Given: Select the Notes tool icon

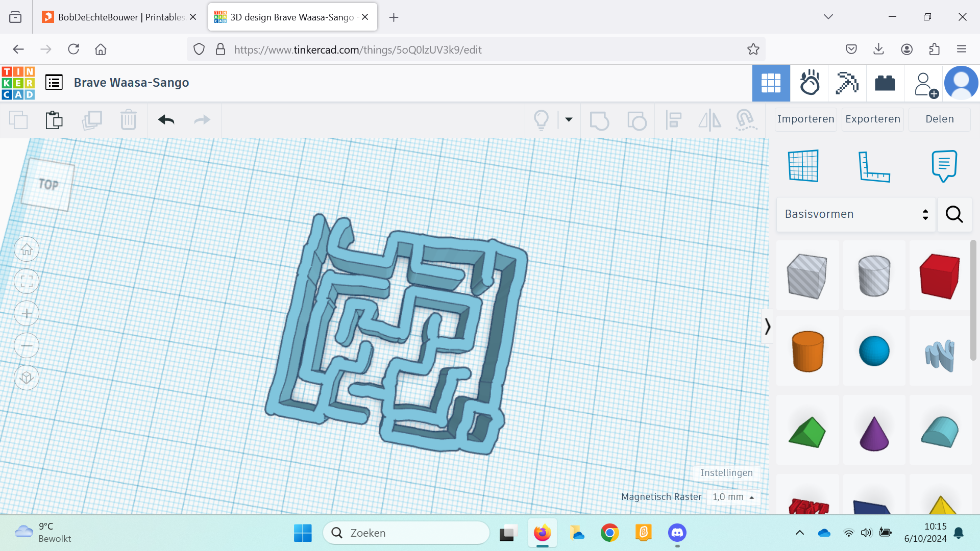Looking at the screenshot, I should tap(944, 166).
